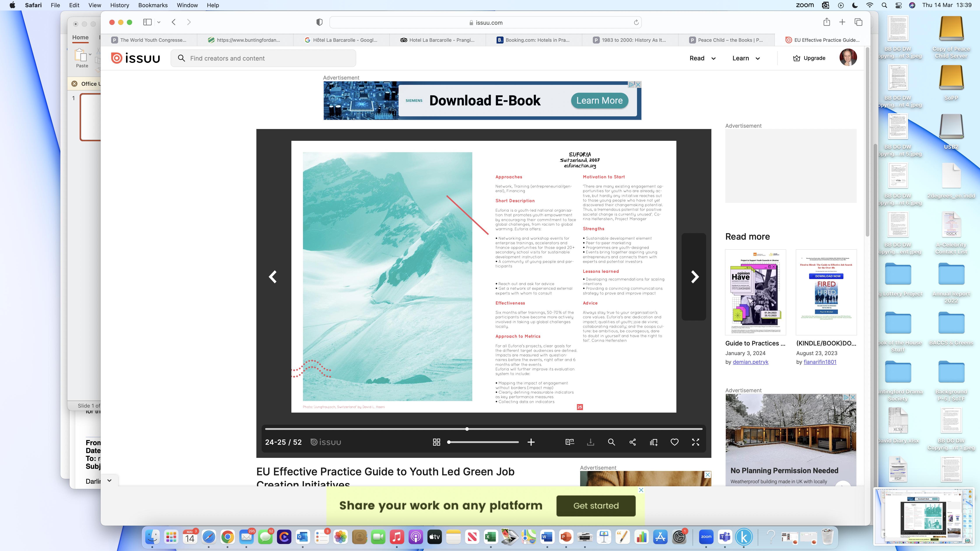Go to previous page with left arrow
The image size is (980, 551).
point(273,277)
